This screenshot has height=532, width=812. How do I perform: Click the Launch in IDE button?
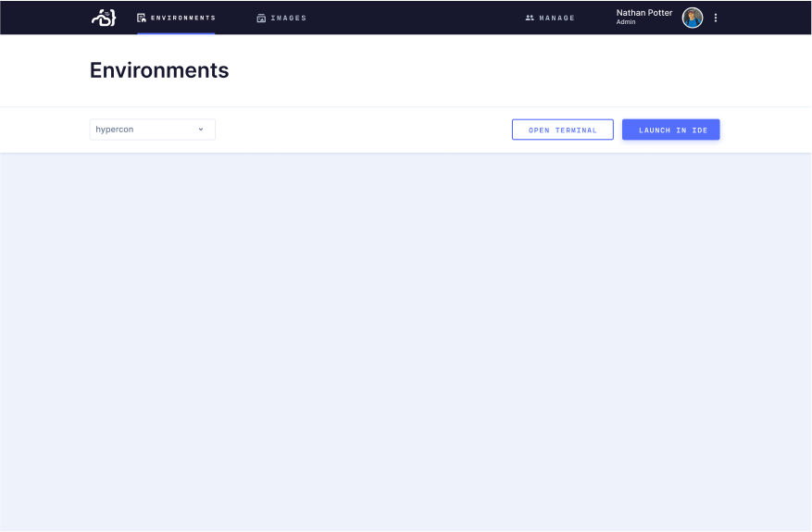pos(671,130)
